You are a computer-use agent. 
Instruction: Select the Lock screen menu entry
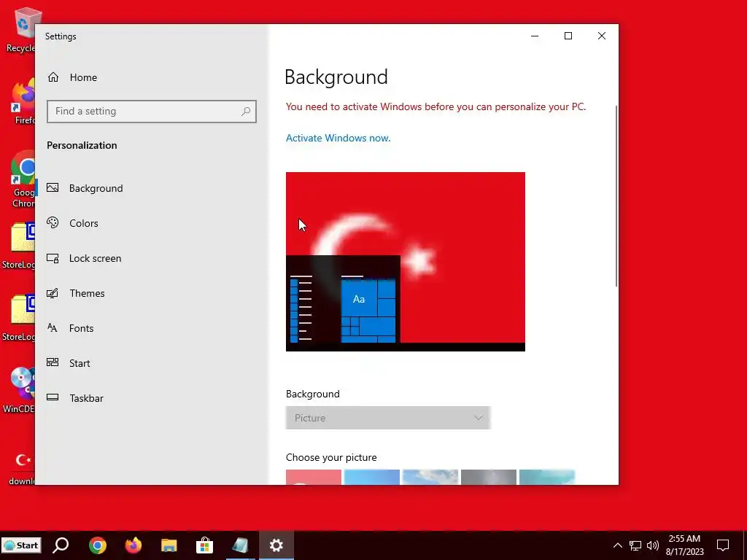coord(96,258)
